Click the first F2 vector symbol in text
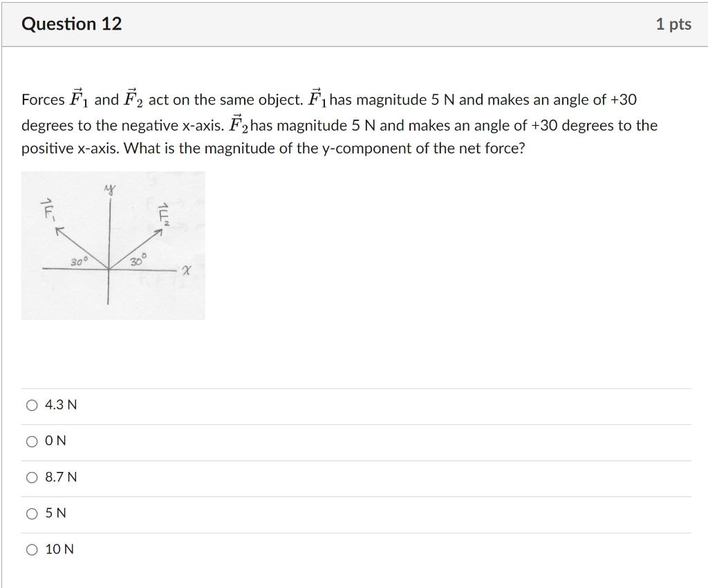708x588 pixels. (x=133, y=98)
